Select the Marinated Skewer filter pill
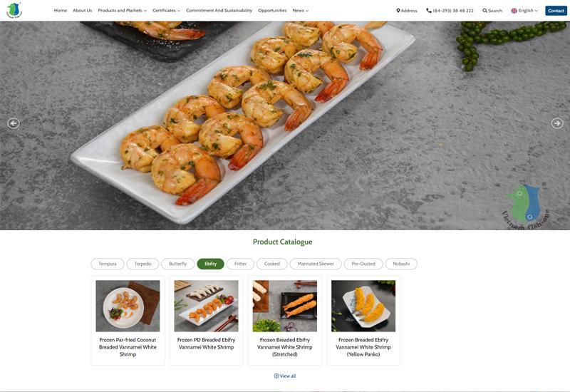Image resolution: width=570 pixels, height=392 pixels. tap(316, 264)
